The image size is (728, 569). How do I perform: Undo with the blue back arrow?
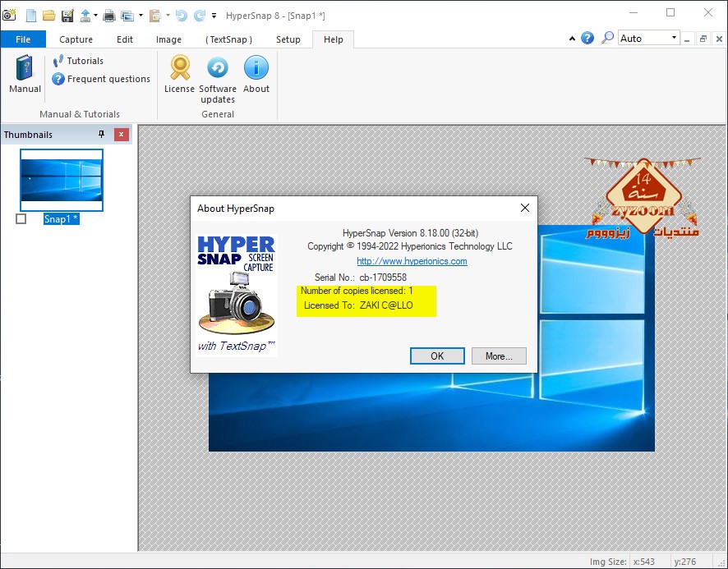coord(181,16)
